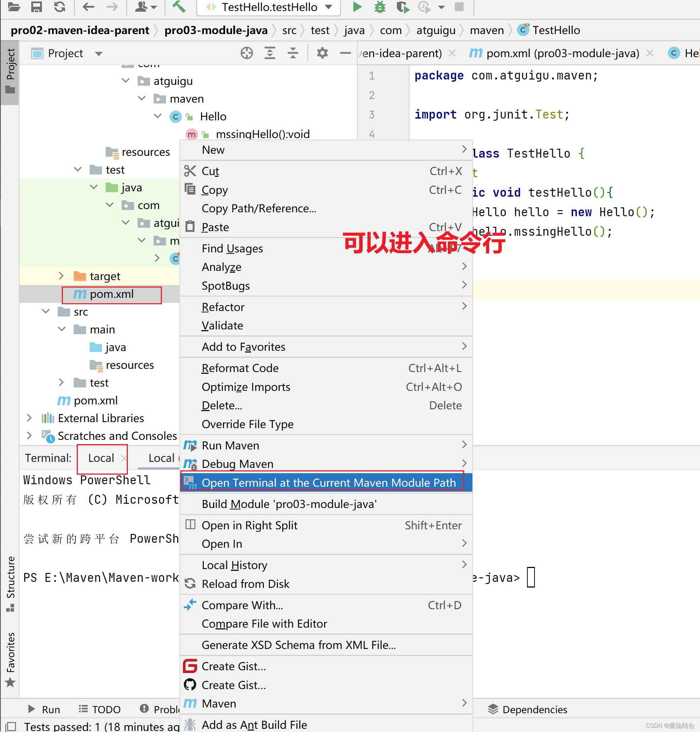Open the Run tool window button

point(44,709)
